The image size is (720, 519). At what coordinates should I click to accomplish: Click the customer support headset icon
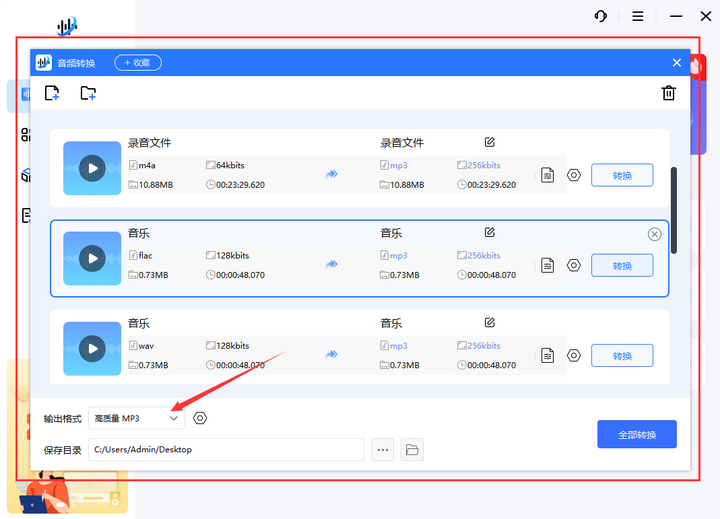[601, 17]
